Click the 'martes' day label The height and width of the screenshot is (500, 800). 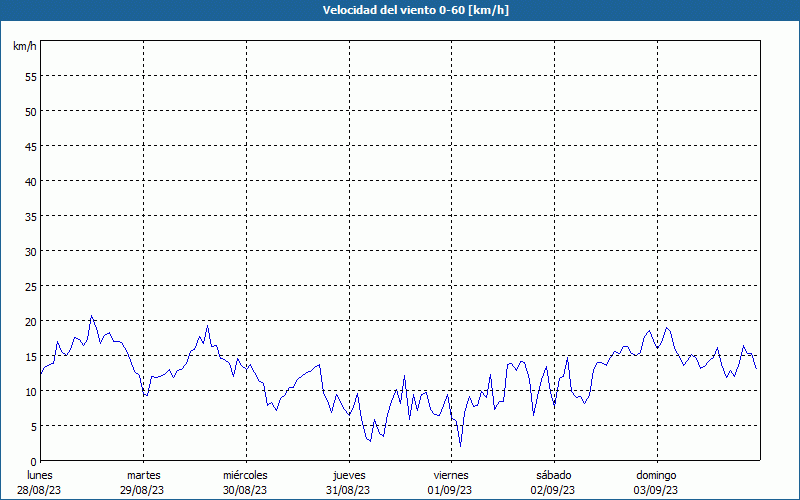pos(143,475)
